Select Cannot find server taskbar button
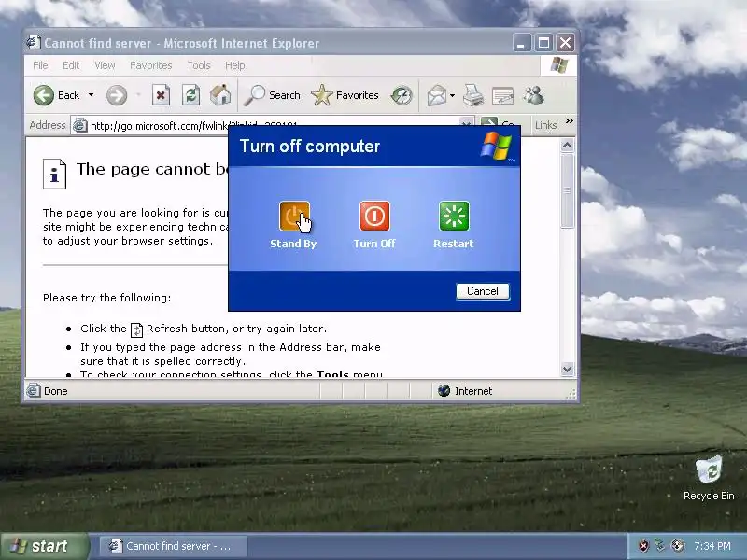Image resolution: width=747 pixels, height=560 pixels. 174,546
